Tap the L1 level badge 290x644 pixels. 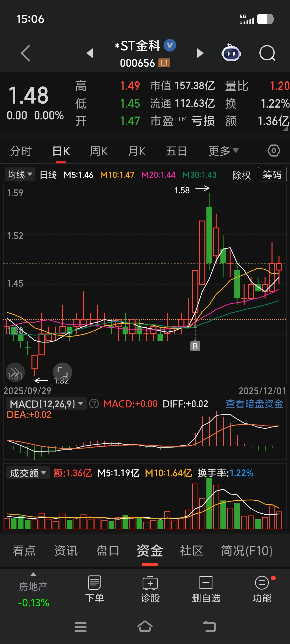[x=164, y=63]
